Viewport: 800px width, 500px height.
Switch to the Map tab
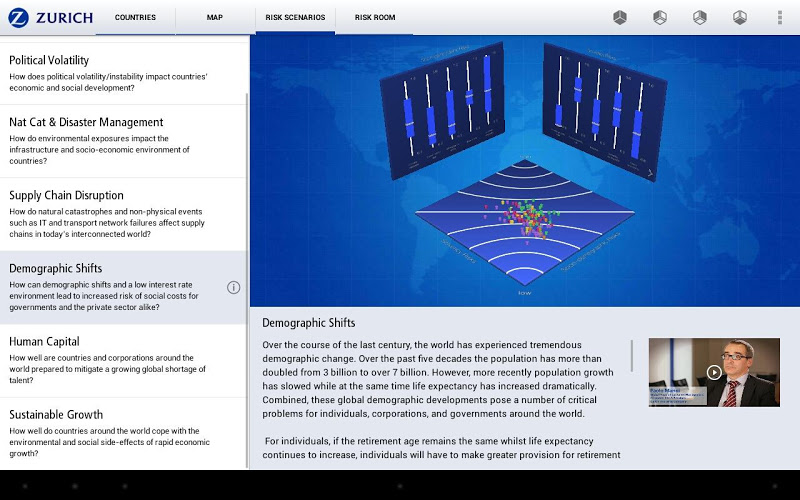[215, 17]
